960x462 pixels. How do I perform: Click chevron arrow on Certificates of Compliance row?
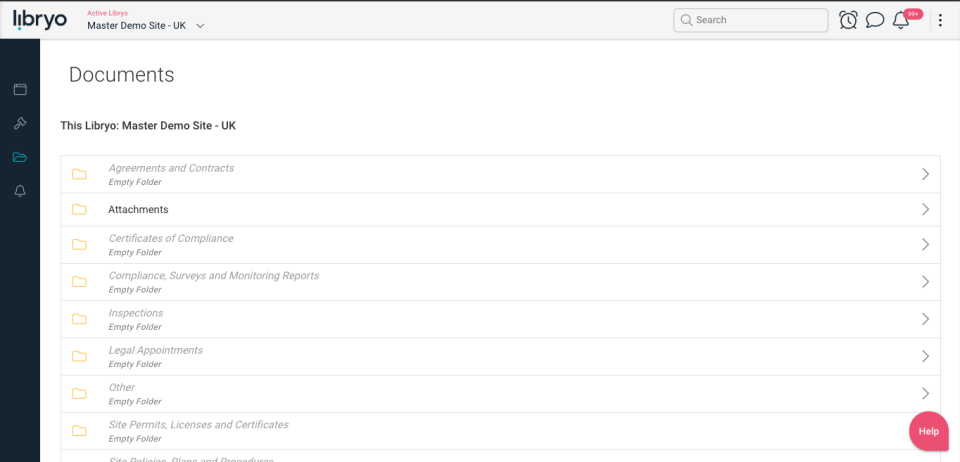[x=925, y=245]
